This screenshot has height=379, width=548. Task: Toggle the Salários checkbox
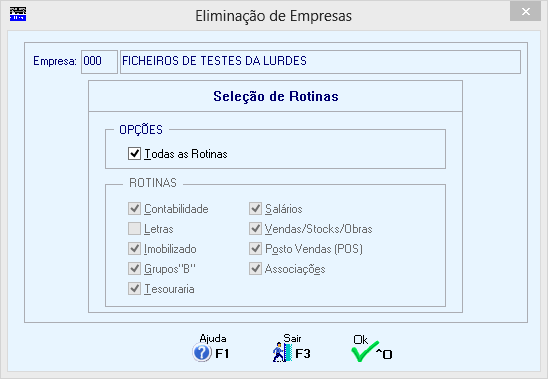click(x=255, y=209)
